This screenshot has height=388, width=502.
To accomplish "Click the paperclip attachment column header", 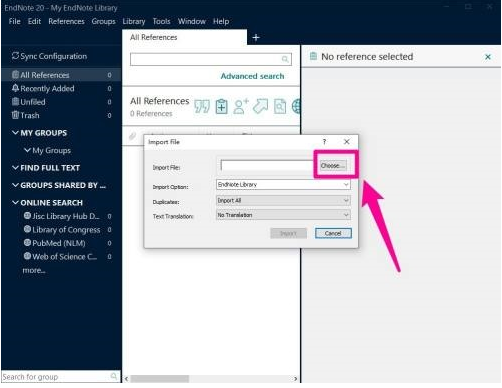I will [133, 136].
